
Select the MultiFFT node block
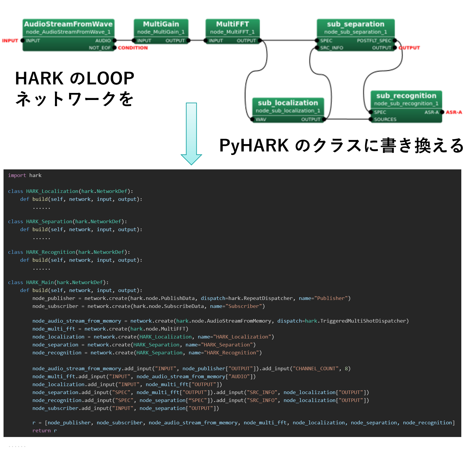tap(232, 31)
